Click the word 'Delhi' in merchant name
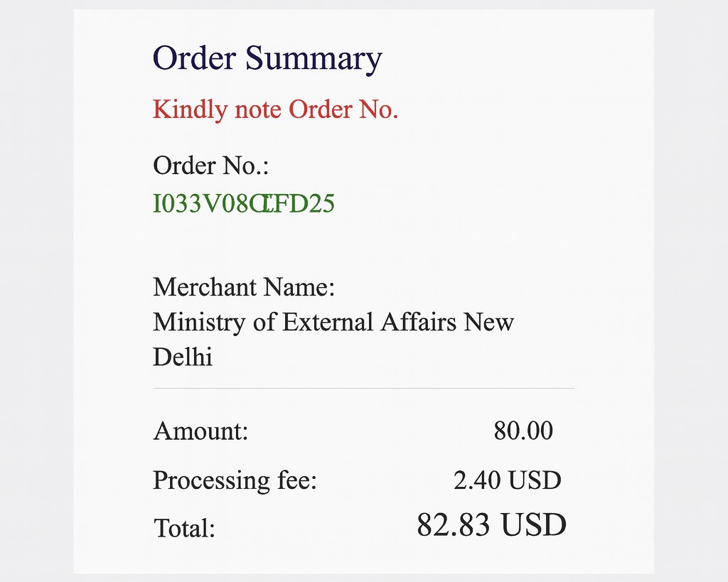Image resolution: width=728 pixels, height=582 pixels. tap(183, 357)
